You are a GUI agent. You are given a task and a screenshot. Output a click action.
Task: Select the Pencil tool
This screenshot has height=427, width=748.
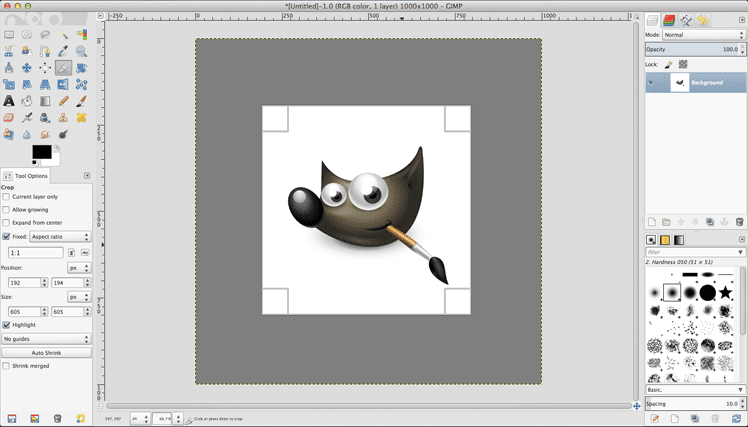pyautogui.click(x=63, y=101)
